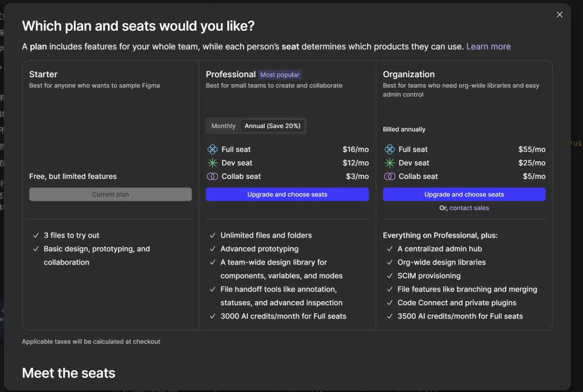This screenshot has width=583, height=392.
Task: Click Professional Full seat icon
Action: click(x=212, y=150)
